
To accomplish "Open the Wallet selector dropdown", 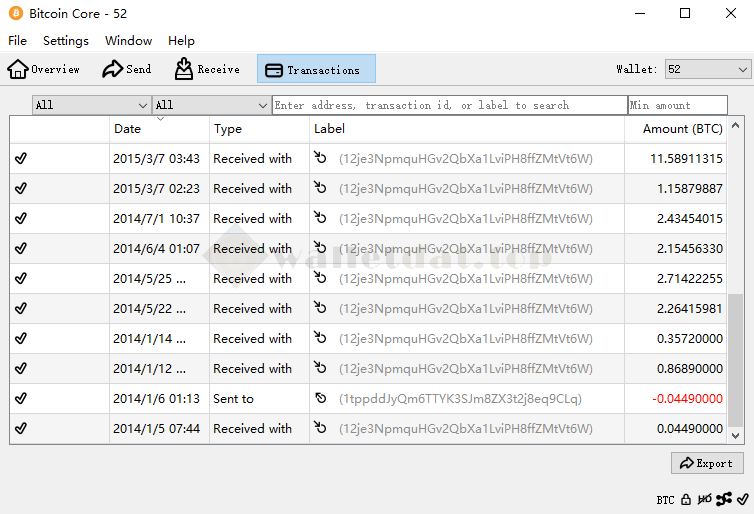I will coord(707,69).
